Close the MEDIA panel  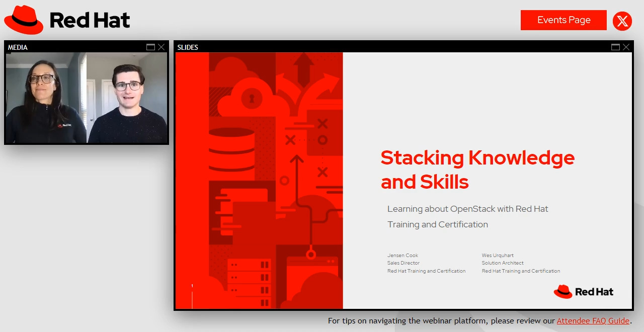tap(161, 47)
